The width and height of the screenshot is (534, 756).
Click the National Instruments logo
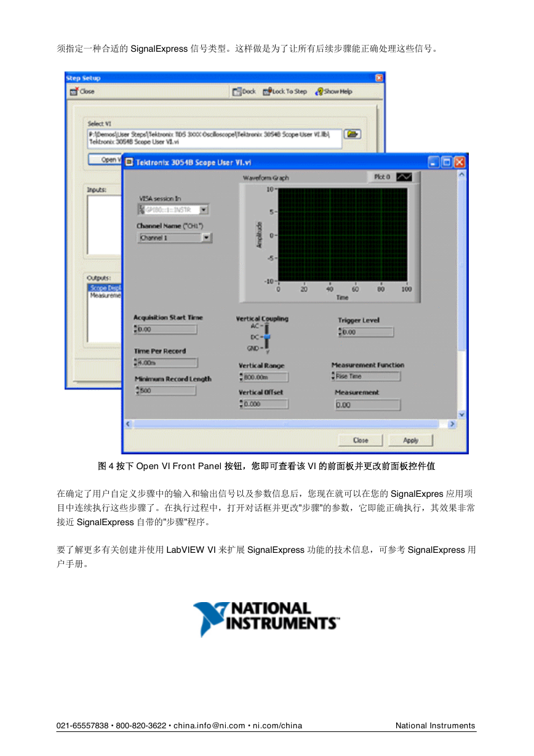[266, 619]
